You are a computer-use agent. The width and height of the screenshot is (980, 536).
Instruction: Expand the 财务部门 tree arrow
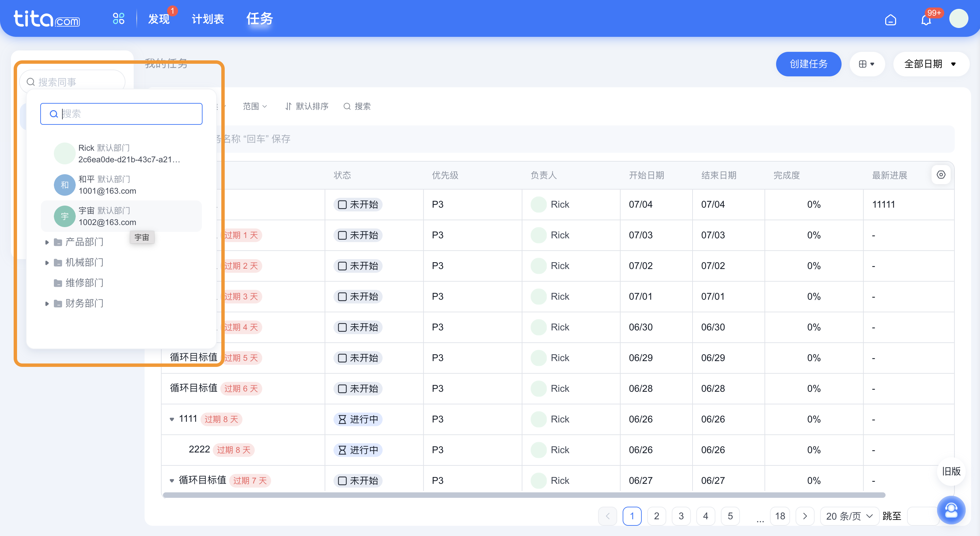[47, 303]
